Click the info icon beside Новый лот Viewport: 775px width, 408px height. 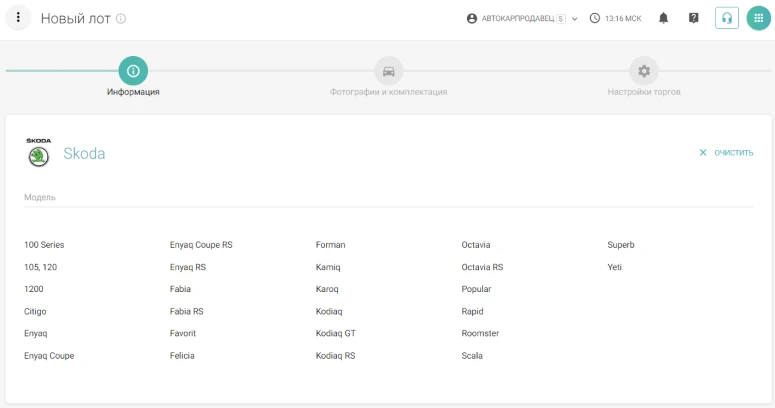(121, 19)
